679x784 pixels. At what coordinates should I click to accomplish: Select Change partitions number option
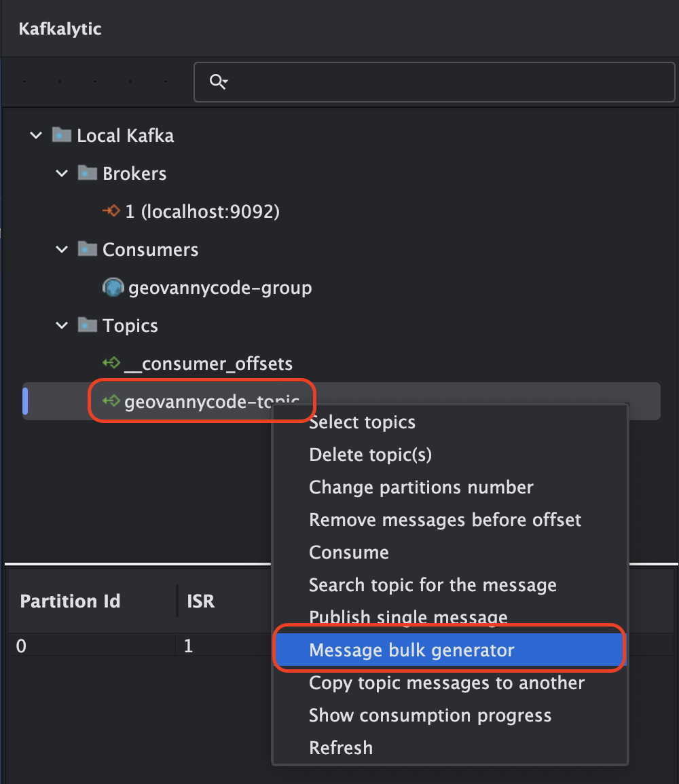[x=421, y=487]
